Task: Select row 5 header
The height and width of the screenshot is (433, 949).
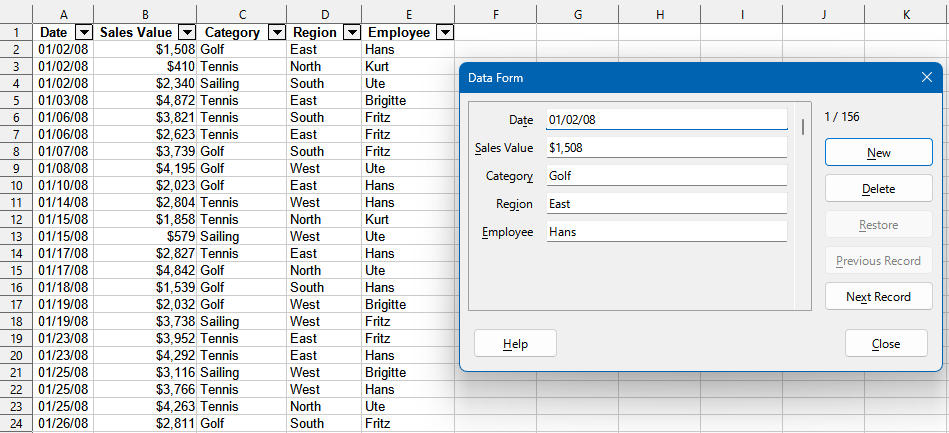Action: (16, 101)
